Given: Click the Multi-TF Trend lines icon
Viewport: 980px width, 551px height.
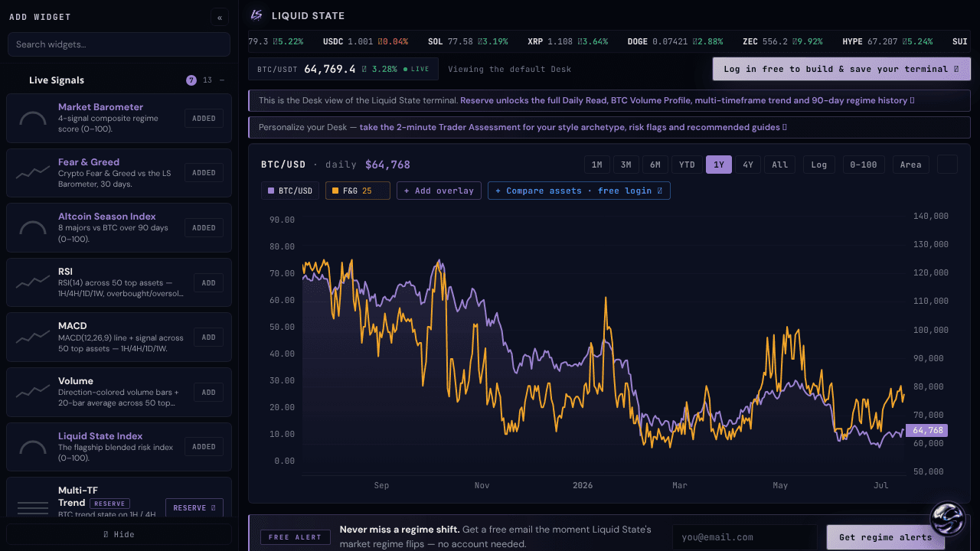Looking at the screenshot, I should tap(33, 507).
